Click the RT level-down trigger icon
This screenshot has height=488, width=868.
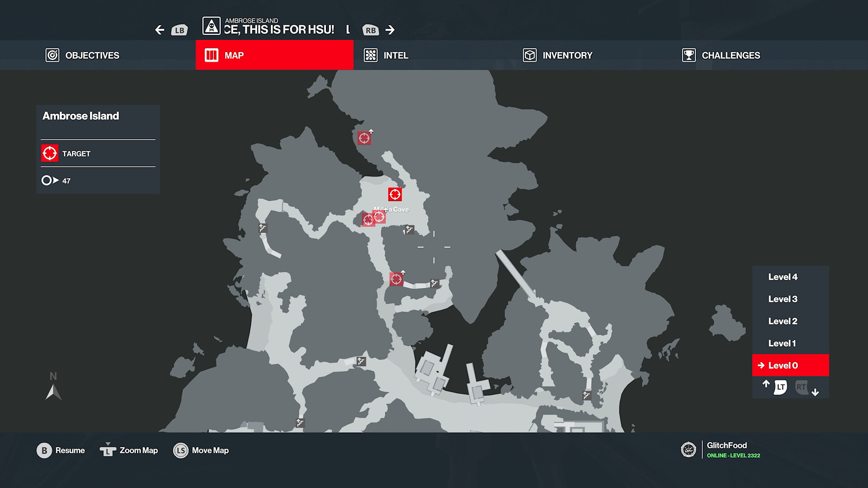[x=801, y=387]
